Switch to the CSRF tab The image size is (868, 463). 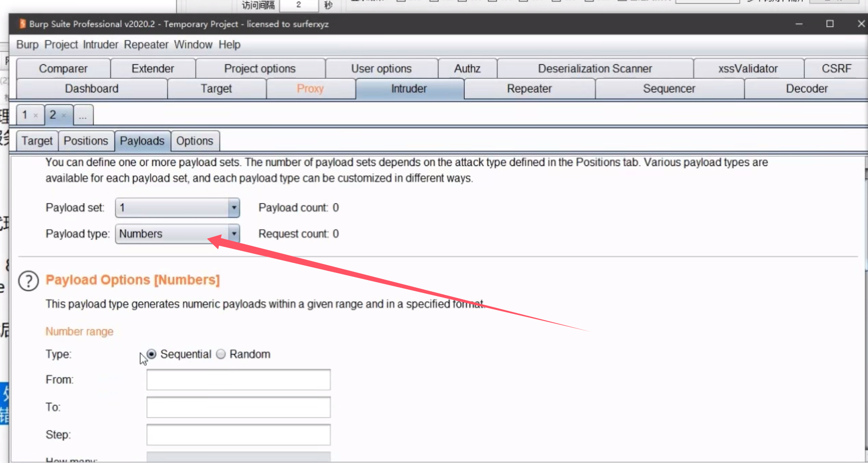[x=836, y=68]
